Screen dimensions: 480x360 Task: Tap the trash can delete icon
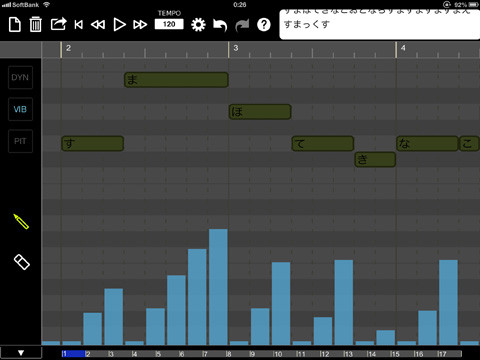pyautogui.click(x=35, y=25)
